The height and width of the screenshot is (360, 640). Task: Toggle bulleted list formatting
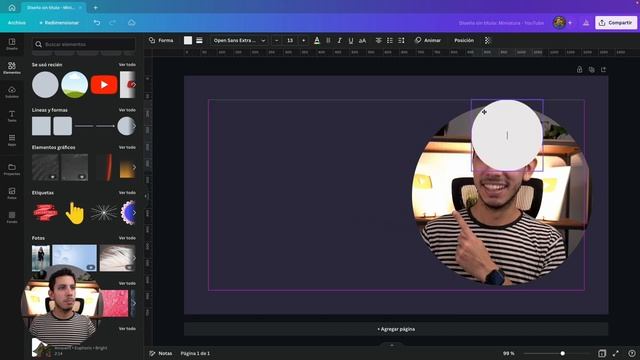tap(390, 40)
